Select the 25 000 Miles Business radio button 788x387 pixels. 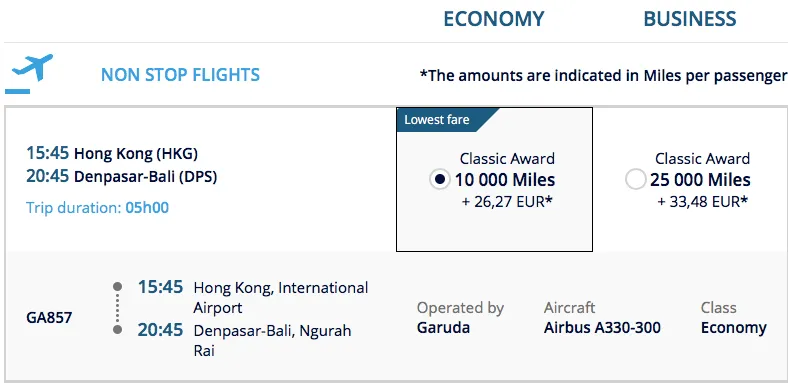pos(635,179)
